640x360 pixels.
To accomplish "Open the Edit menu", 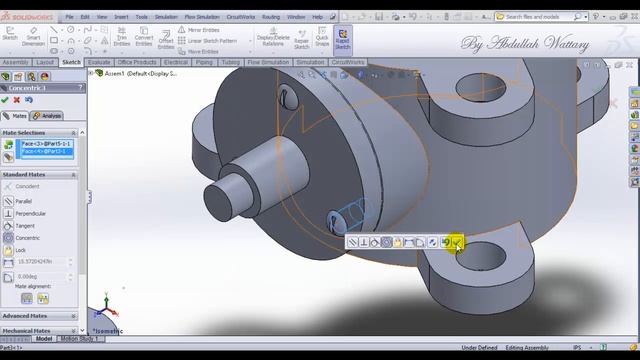I will point(85,17).
